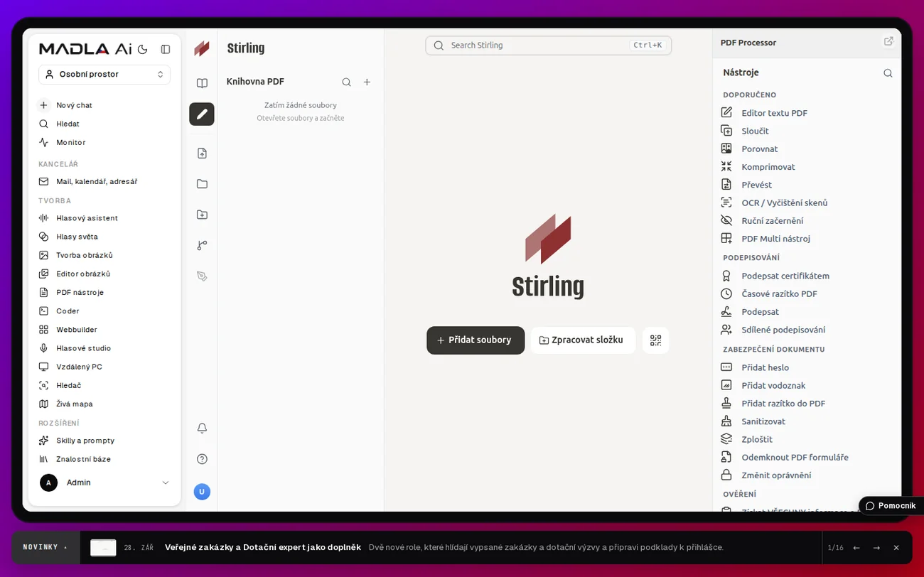Screen dimensions: 924x577
Task: Collapse the MADLA sidebar panel icon
Action: click(x=166, y=49)
